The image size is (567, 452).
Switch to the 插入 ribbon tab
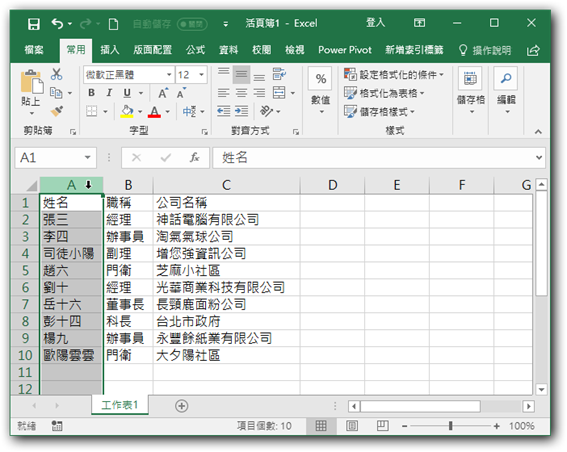pyautogui.click(x=110, y=50)
